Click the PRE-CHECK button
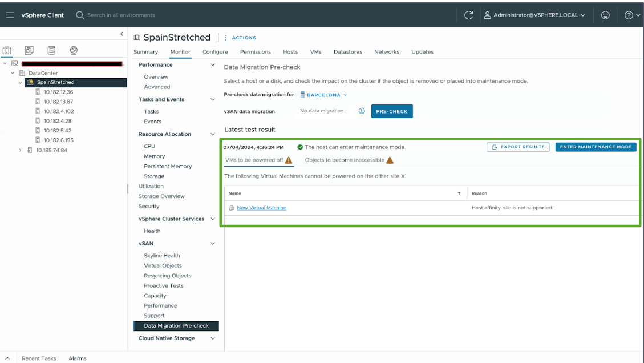 coord(392,111)
